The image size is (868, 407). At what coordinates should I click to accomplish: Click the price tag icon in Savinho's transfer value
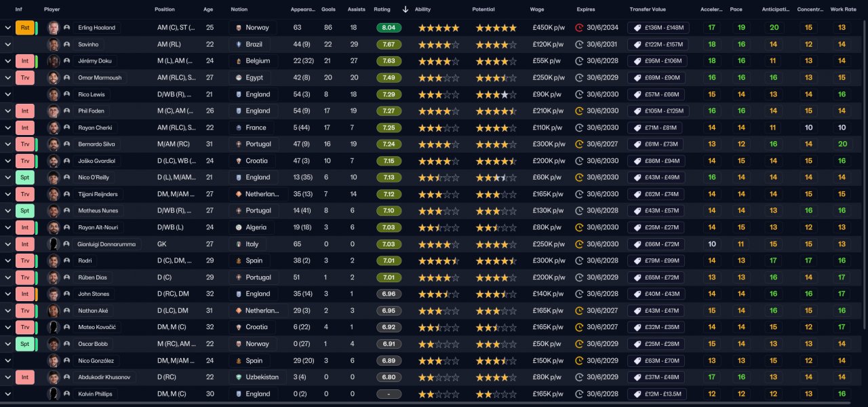636,44
